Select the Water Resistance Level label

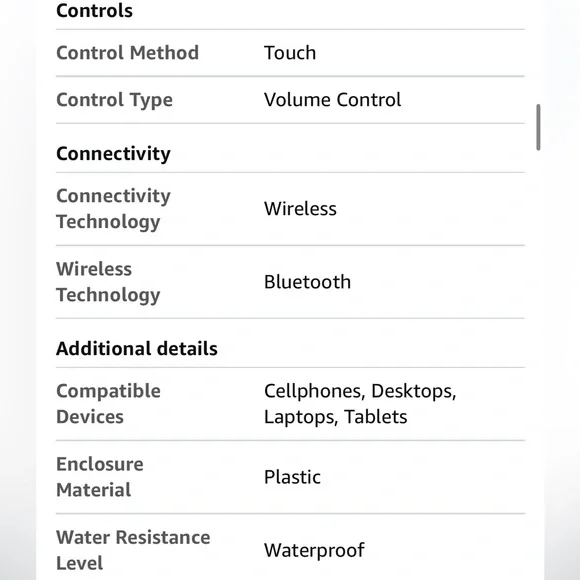133,550
